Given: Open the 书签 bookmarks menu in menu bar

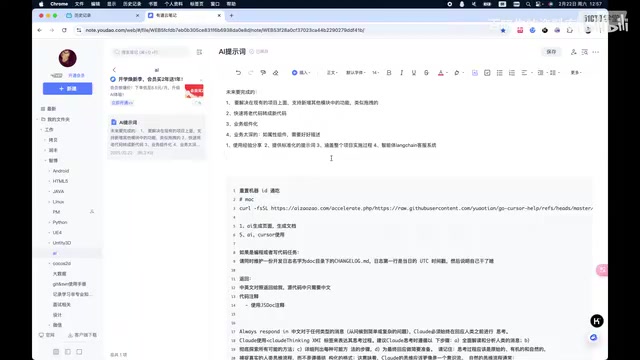Looking at the screenshot, I should [x=153, y=4].
